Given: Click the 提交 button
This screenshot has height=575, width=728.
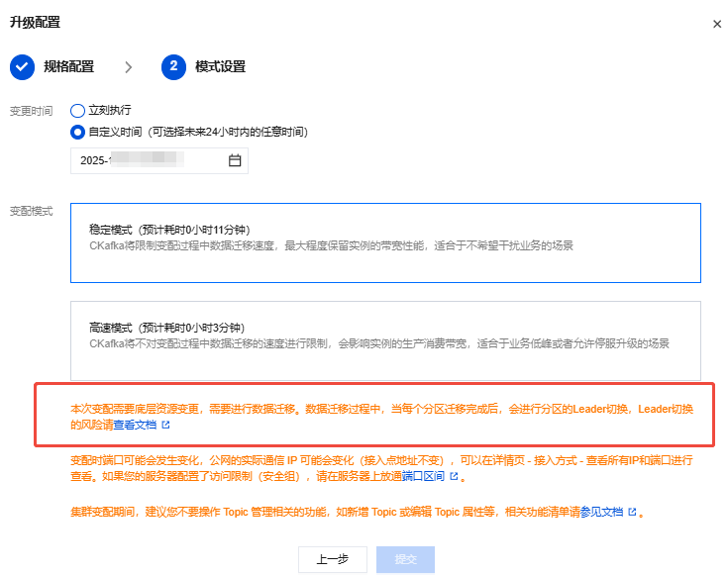Looking at the screenshot, I should click(x=405, y=560).
